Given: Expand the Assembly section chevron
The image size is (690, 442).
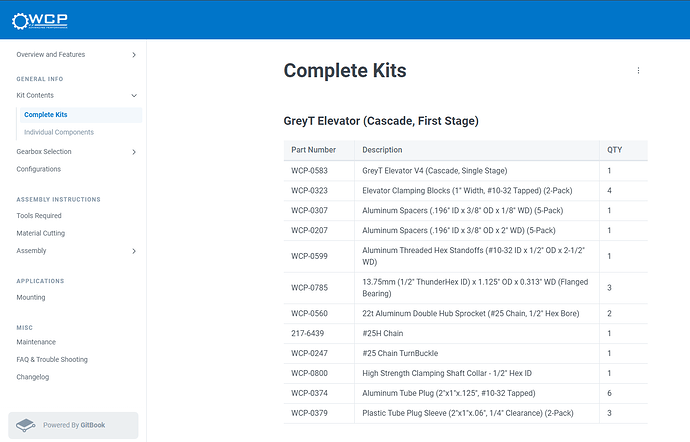Looking at the screenshot, I should click(x=134, y=251).
